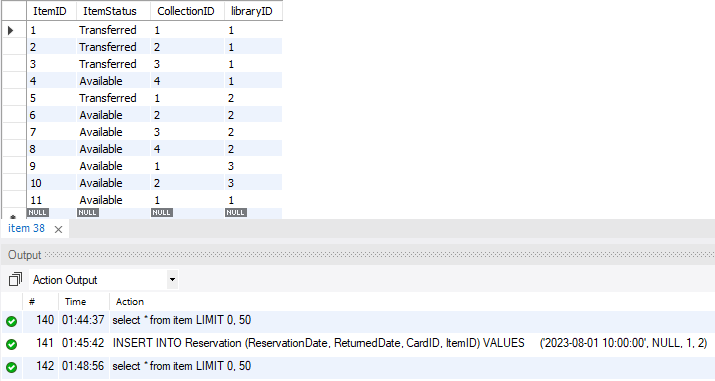The height and width of the screenshot is (381, 715).
Task: Click Available status of item 7
Action: click(101, 132)
